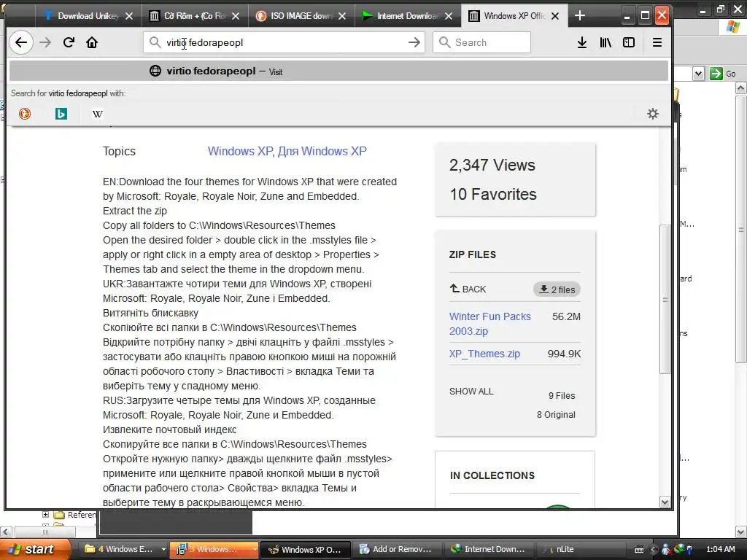Expand the Windows Explorer taskbar group arrow
This screenshot has width=747, height=560.
(x=163, y=549)
